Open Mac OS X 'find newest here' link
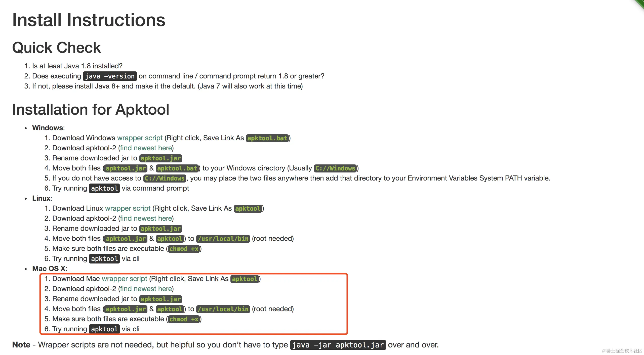The width and height of the screenshot is (644, 355). point(146,289)
